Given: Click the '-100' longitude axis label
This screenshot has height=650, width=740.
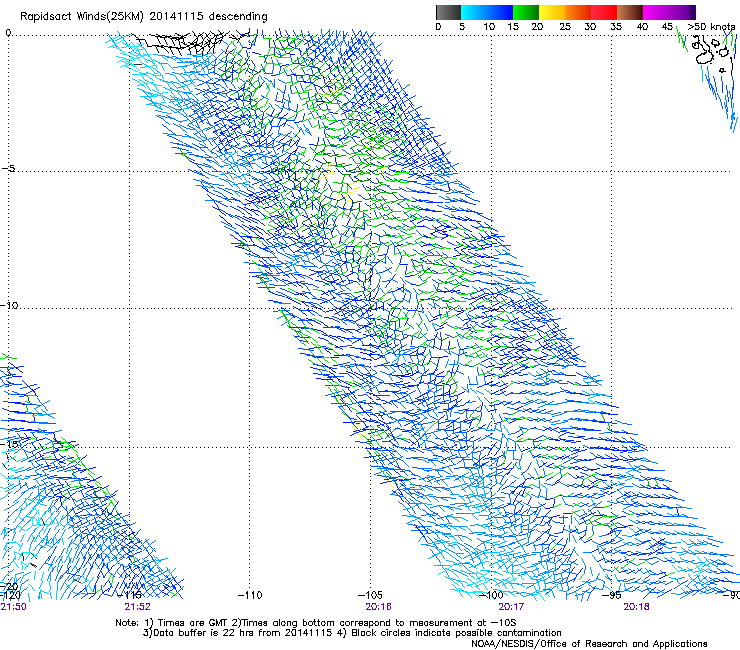Looking at the screenshot, I should (491, 595).
